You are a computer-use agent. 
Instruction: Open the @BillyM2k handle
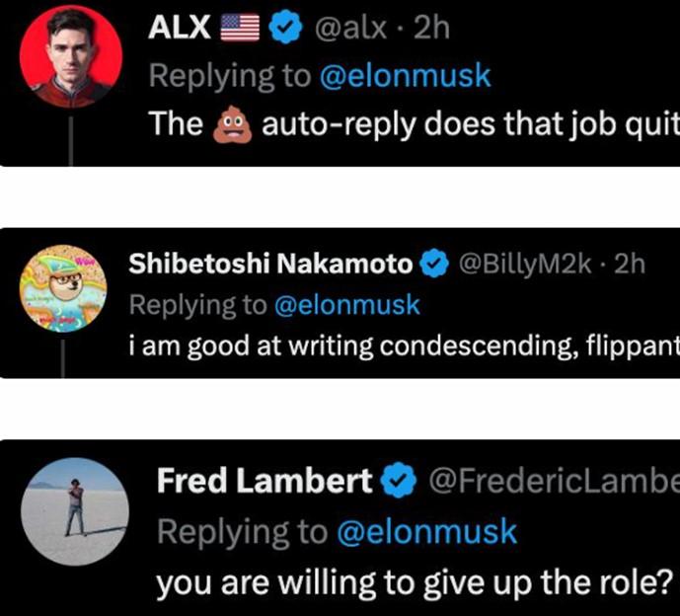pos(526,265)
